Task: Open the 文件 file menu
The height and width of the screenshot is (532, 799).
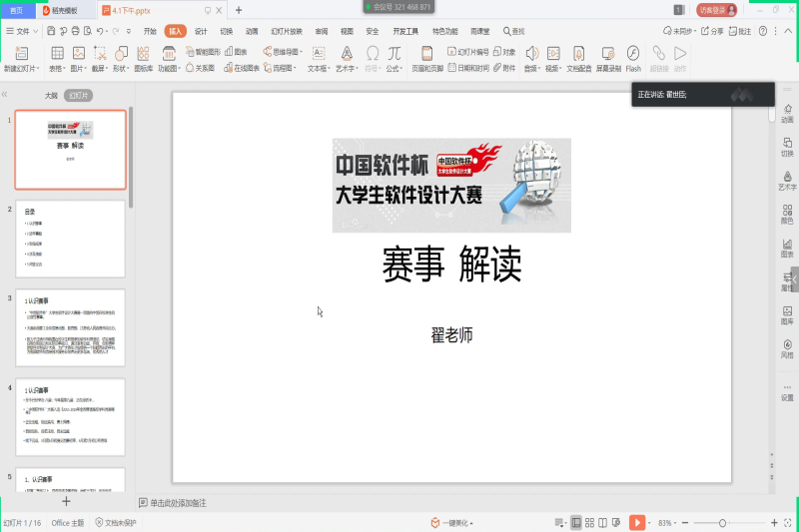Action: click(22, 31)
